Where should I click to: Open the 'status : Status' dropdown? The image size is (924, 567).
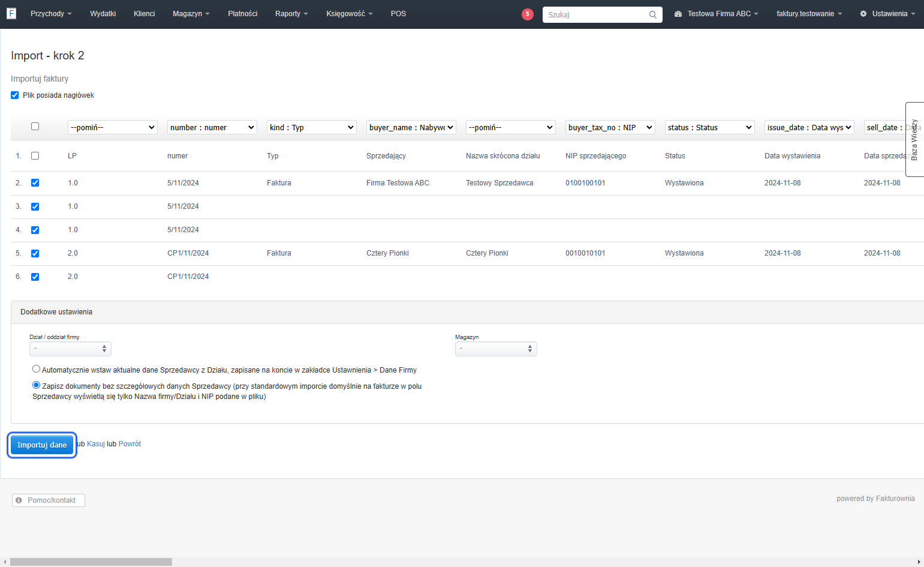tap(710, 127)
